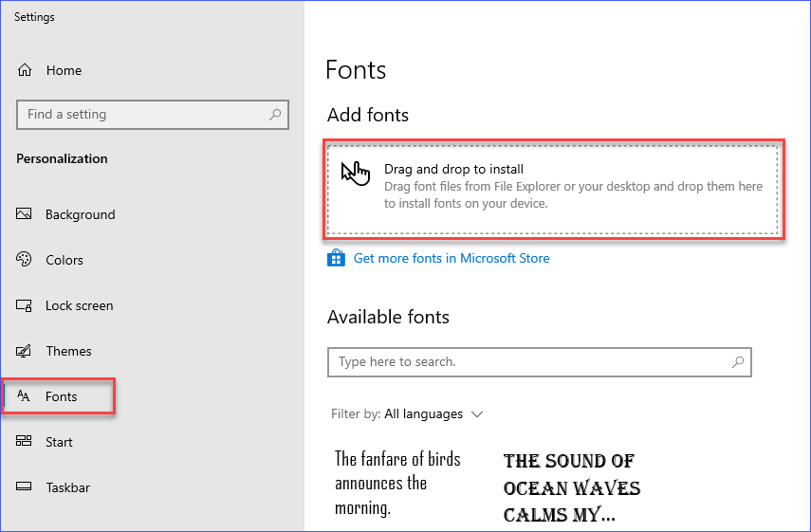Click magnifier icon in font search box
The image size is (811, 532).
[738, 361]
